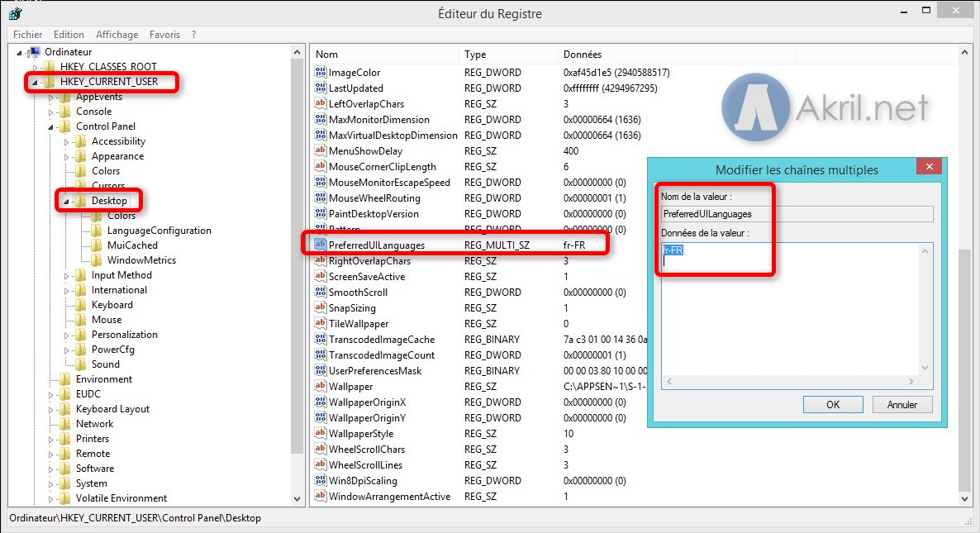
Task: Click the dialog's horizontal scrollbar track
Action: pos(791,381)
